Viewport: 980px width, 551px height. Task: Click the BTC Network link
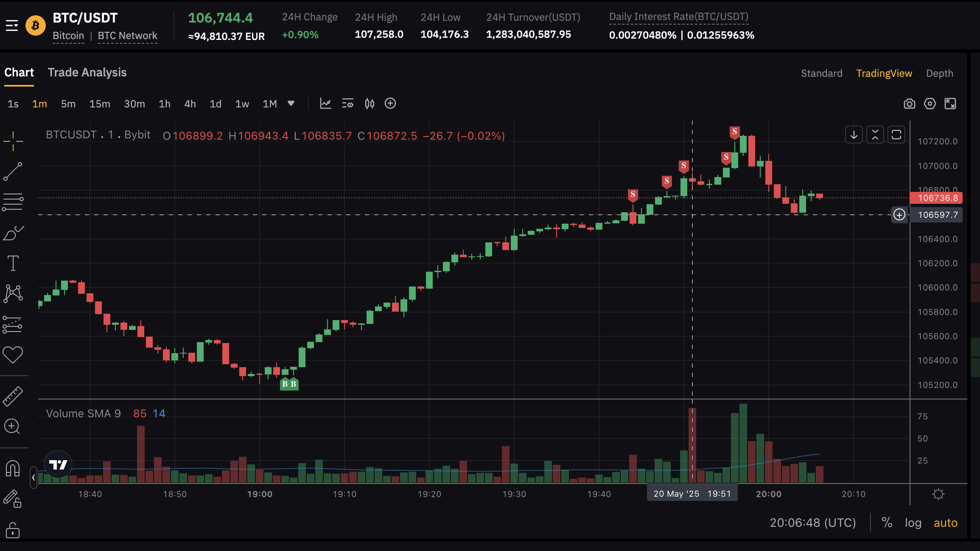point(127,36)
